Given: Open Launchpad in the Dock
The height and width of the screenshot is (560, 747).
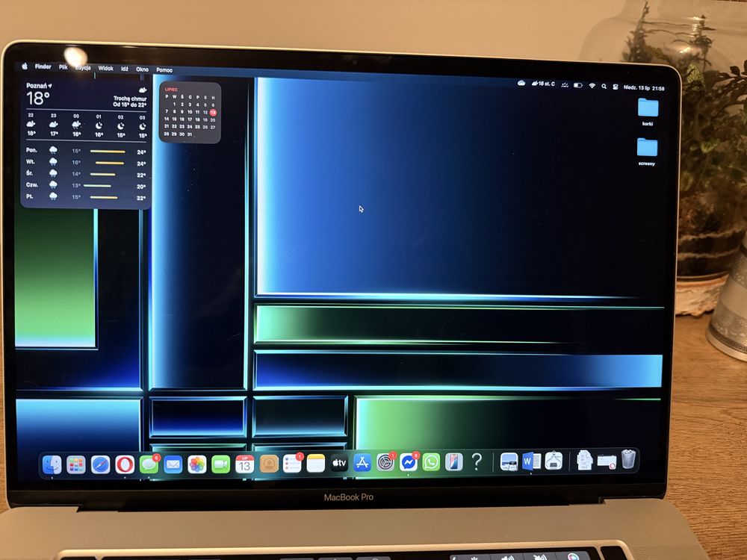Looking at the screenshot, I should pos(75,464).
